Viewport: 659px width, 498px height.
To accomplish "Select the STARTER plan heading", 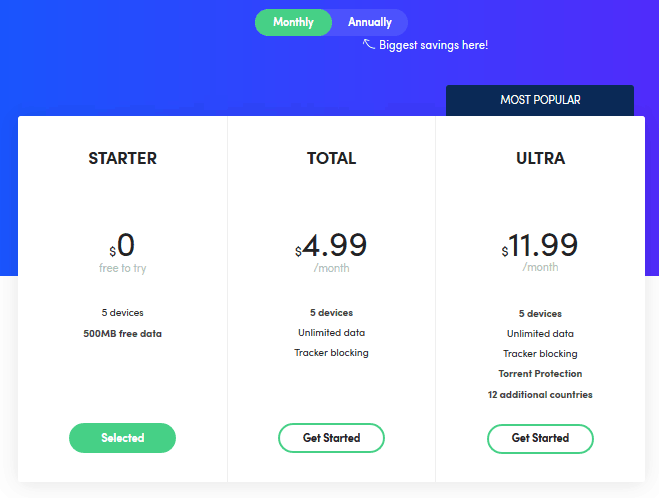I will point(122,158).
